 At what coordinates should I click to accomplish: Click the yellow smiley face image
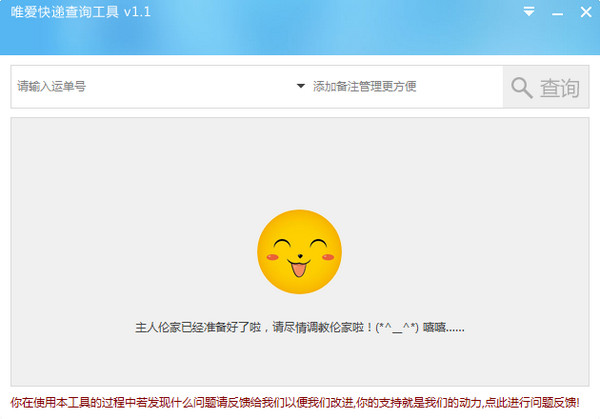point(299,251)
